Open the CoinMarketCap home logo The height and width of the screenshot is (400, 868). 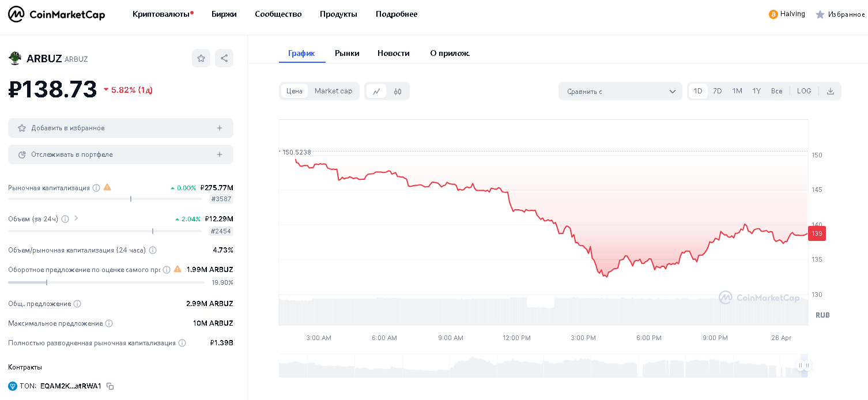point(56,14)
